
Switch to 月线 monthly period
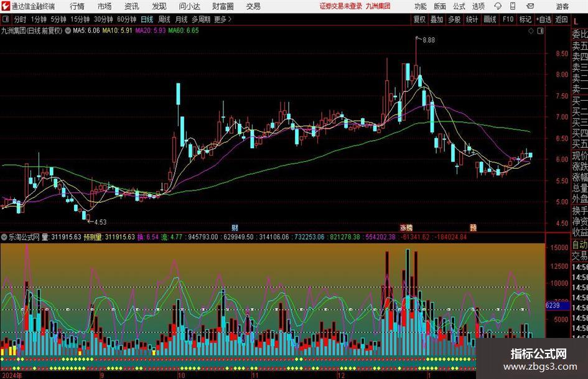coord(182,19)
